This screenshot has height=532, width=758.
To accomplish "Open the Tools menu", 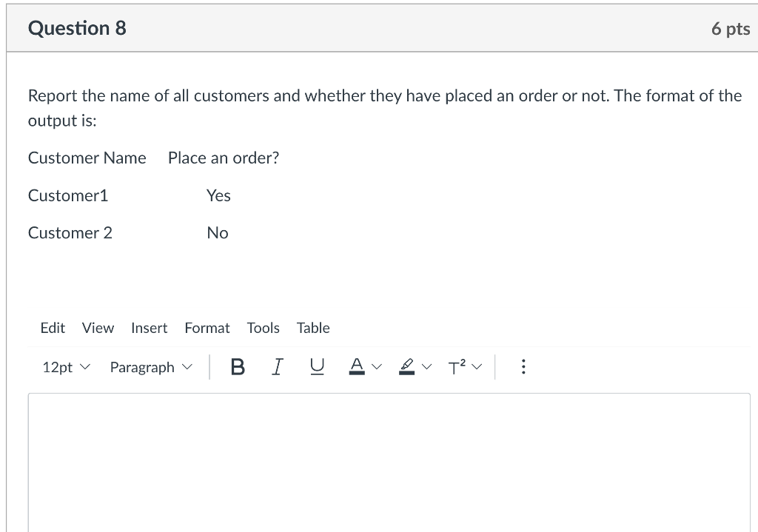I will tap(263, 328).
